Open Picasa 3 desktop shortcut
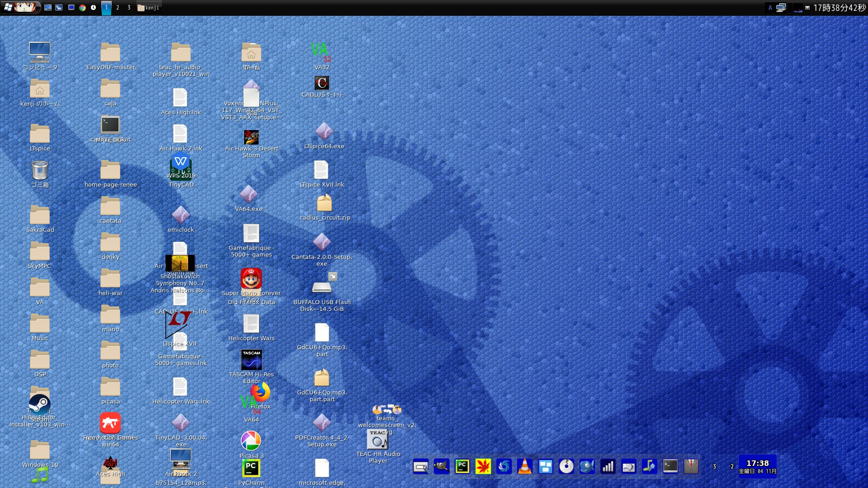Viewport: 868px width, 488px height. click(x=251, y=441)
